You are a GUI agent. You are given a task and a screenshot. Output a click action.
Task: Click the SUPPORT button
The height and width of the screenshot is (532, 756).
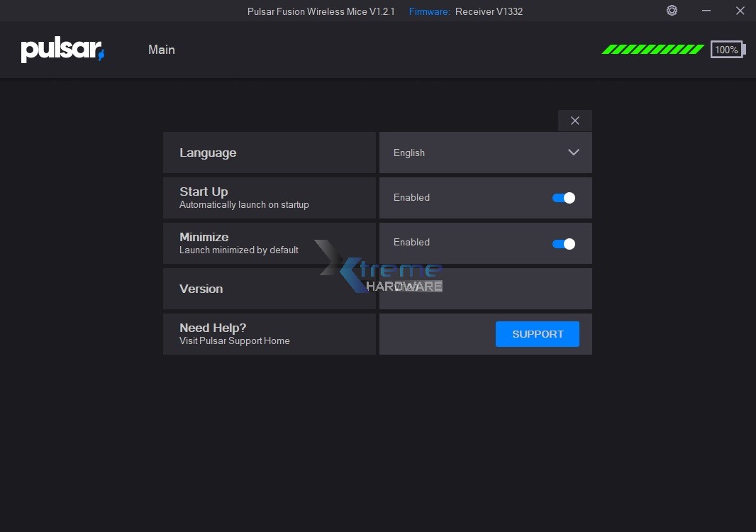tap(537, 333)
